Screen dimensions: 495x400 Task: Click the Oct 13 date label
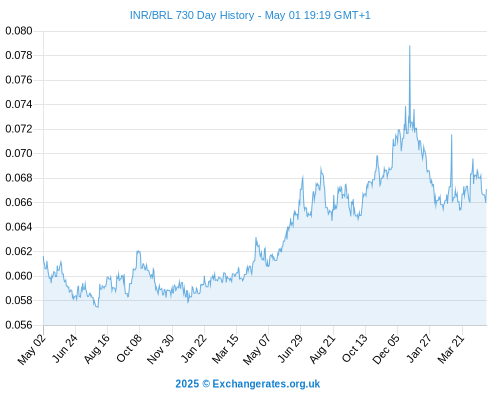(x=355, y=349)
